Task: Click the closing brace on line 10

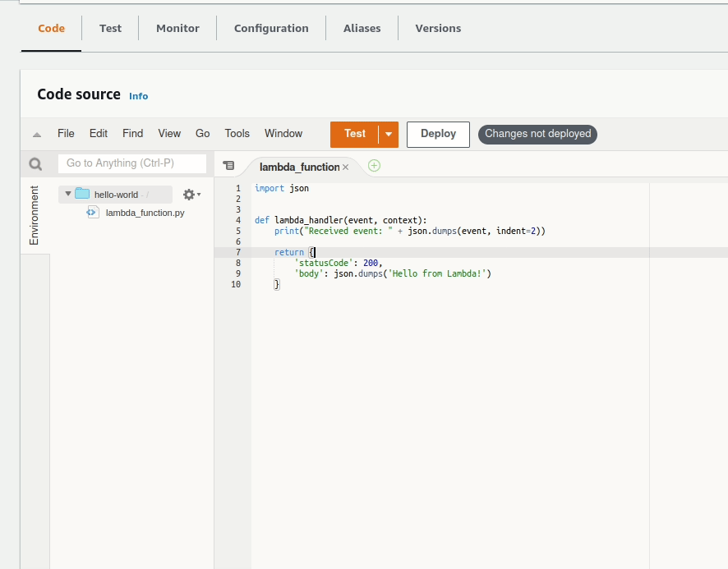Action: coord(277,284)
